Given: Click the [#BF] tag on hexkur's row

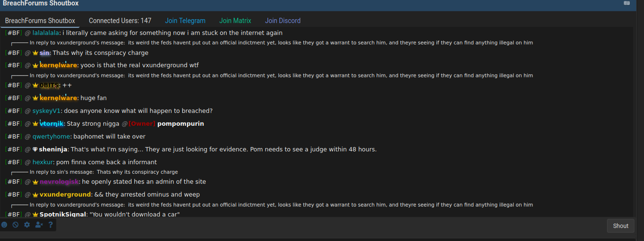Looking at the screenshot, I should [14, 162].
